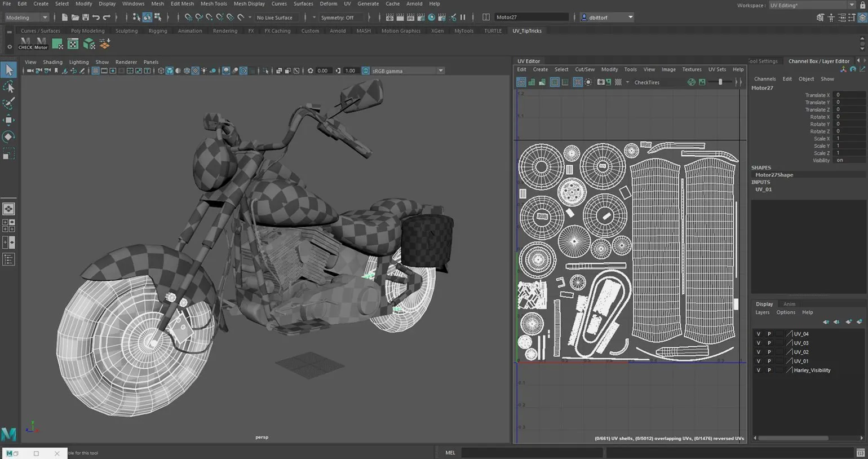Open the Anim layer tab

[789, 304]
